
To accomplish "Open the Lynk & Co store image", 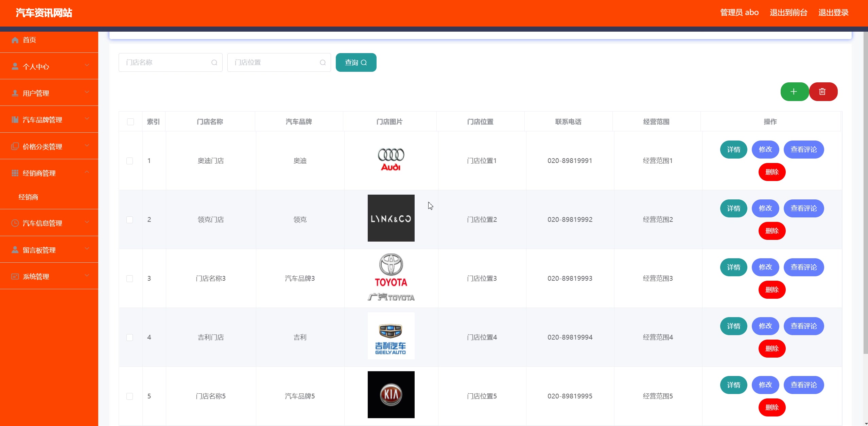I will [x=391, y=218].
